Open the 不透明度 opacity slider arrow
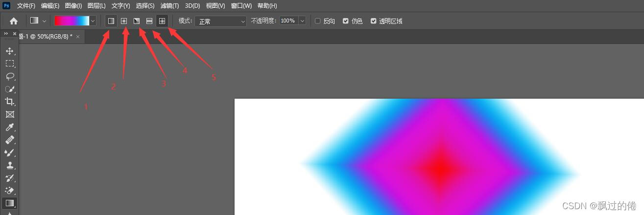The width and height of the screenshot is (644, 215). (302, 21)
